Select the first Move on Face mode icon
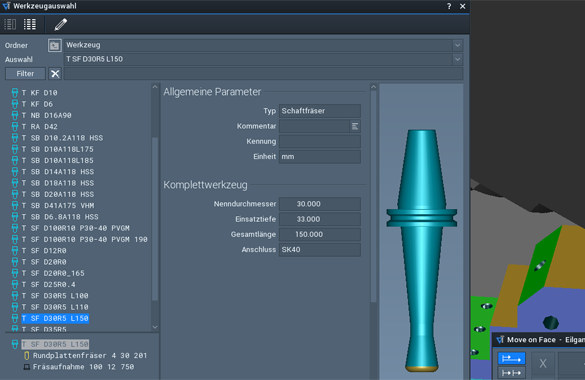585x380 pixels. [x=511, y=359]
